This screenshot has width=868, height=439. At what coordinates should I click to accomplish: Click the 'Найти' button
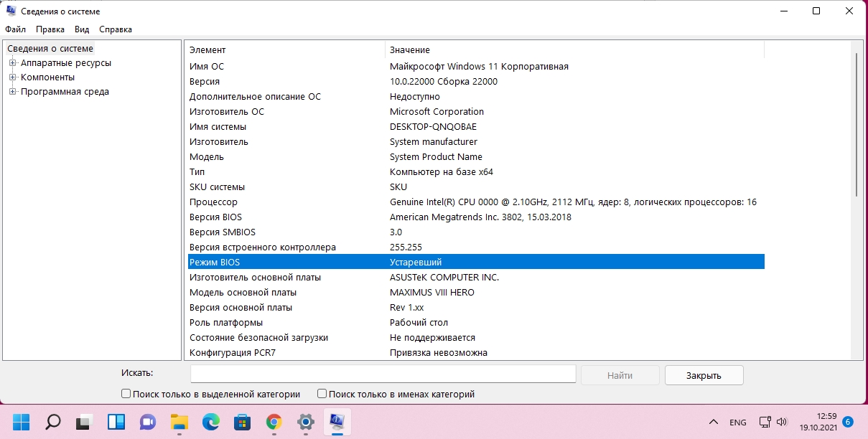coord(620,375)
